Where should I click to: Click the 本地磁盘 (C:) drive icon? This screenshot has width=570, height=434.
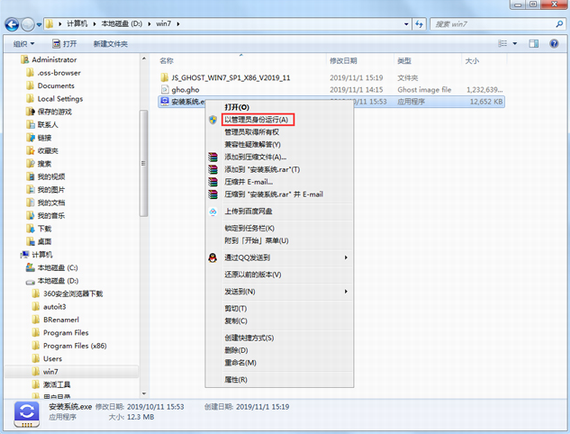click(x=31, y=268)
